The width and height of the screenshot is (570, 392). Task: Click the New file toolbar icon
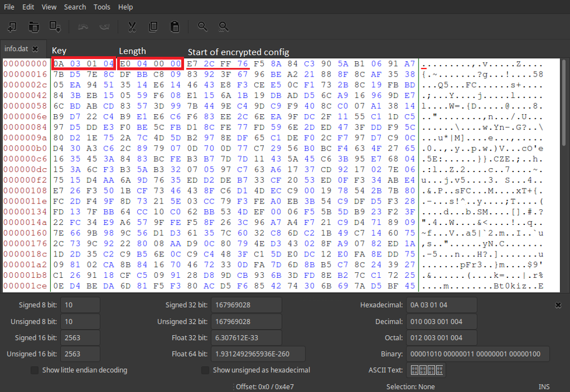point(12,26)
